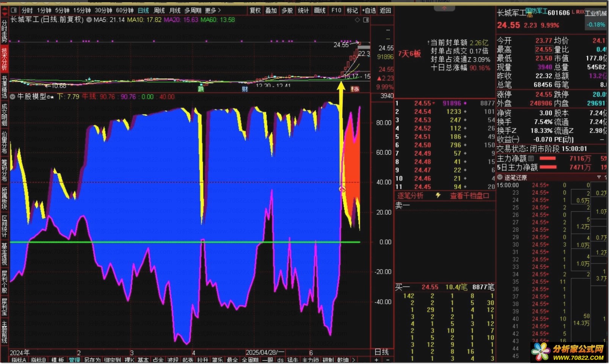Open 价量分布 in left sidebar
This screenshot has height=364, width=610.
[4, 143]
